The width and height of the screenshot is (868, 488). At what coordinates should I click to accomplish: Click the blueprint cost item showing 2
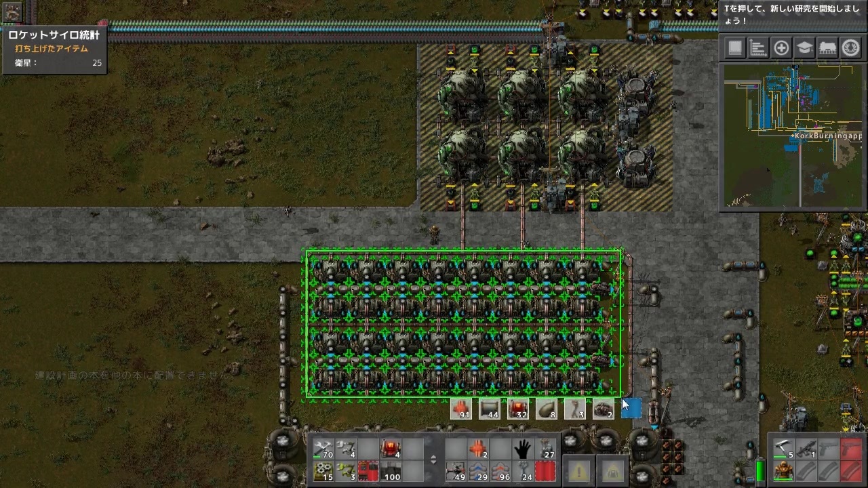click(603, 409)
